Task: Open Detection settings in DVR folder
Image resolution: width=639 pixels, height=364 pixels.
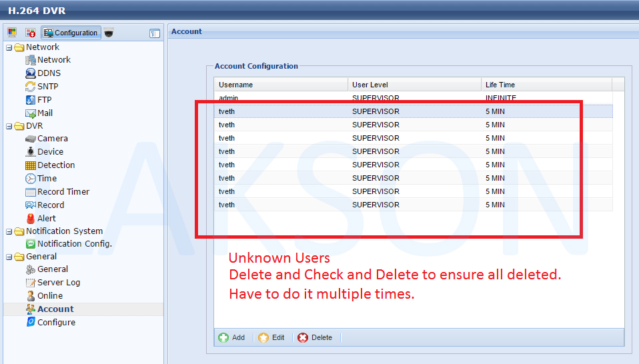Action: tap(55, 165)
